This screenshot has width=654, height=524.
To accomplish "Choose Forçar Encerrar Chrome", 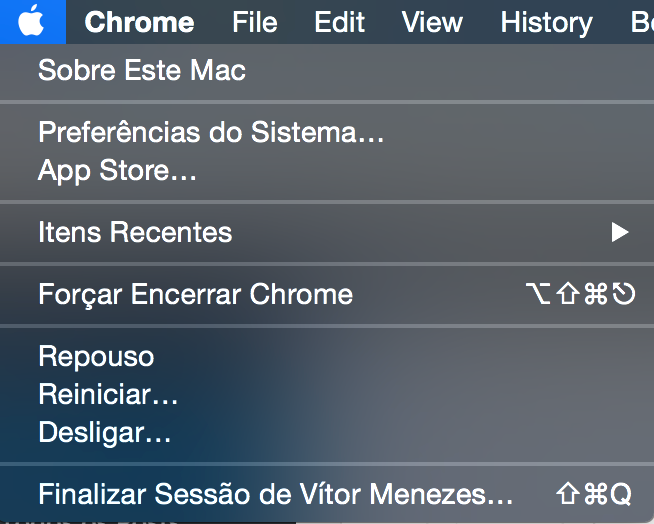I will [195, 295].
